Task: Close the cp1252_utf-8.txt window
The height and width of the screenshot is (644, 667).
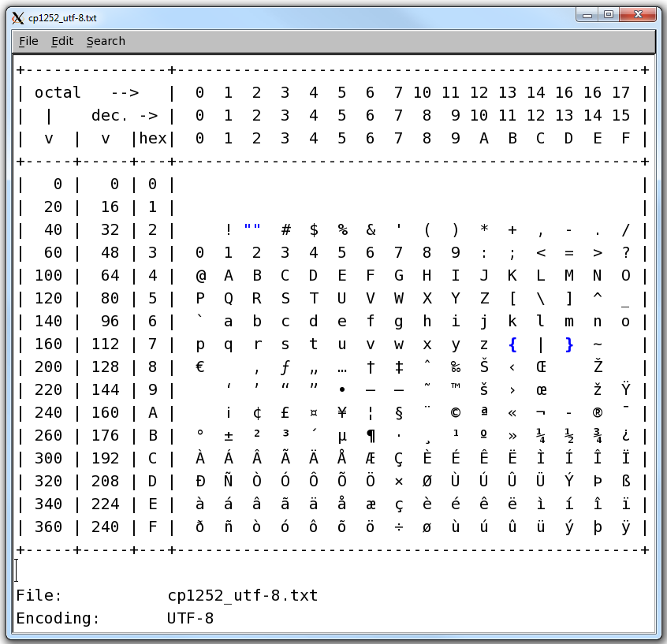Action: 638,14
